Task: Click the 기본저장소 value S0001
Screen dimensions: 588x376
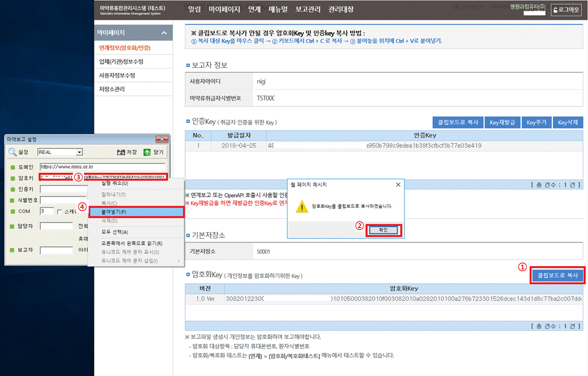Action: click(263, 251)
